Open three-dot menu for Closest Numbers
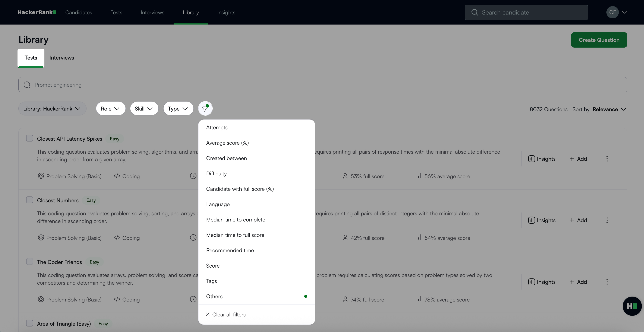Image resolution: width=644 pixels, height=332 pixels. (x=607, y=220)
